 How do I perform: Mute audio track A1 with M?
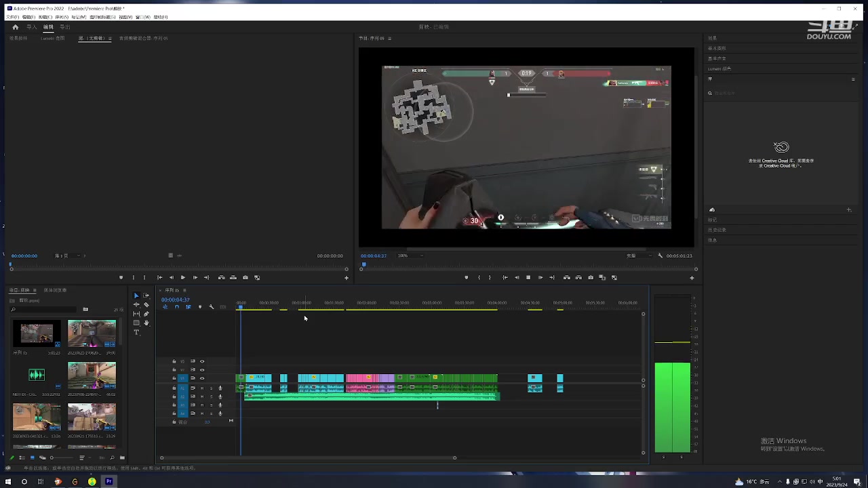click(x=201, y=388)
